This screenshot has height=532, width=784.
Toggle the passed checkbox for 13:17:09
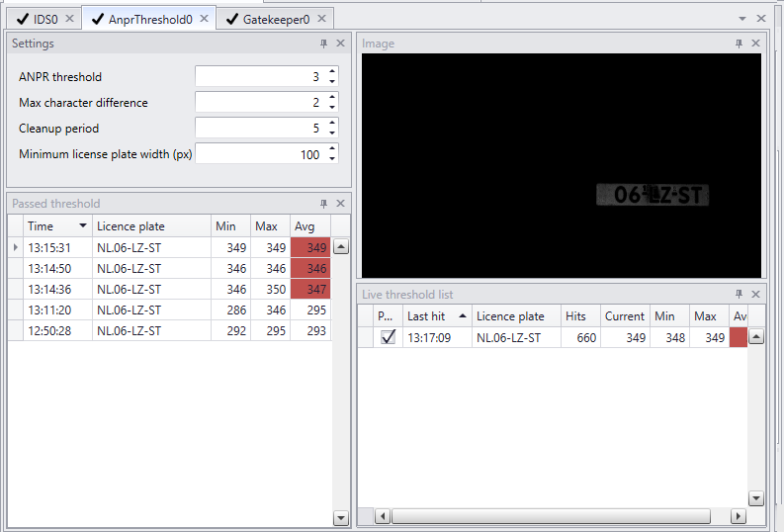pyautogui.click(x=388, y=337)
